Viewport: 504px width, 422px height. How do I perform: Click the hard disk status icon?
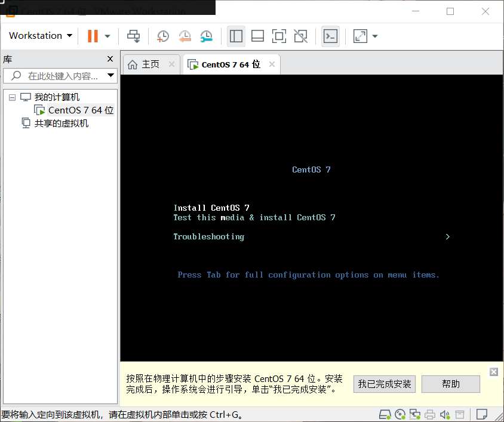click(385, 415)
